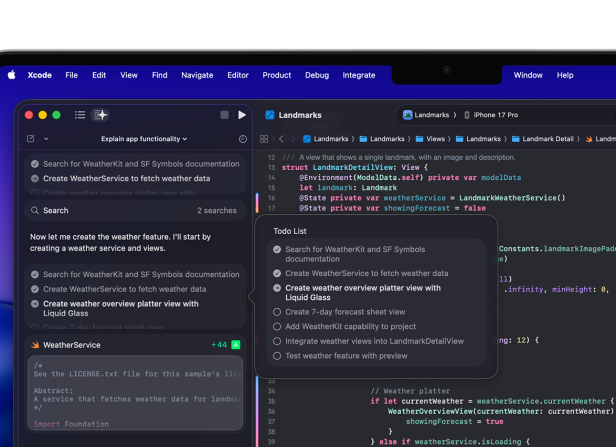Go forward in editor history
Image resolution: width=616 pixels, height=447 pixels.
point(292,139)
